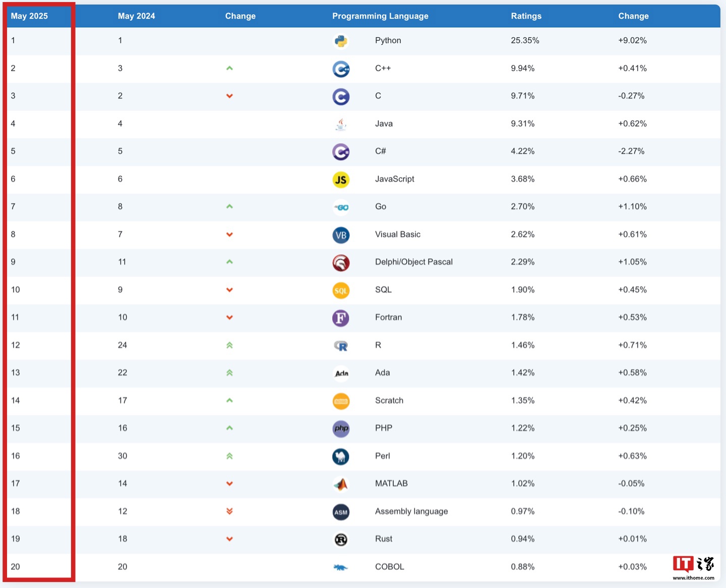Click the double up arrow in Perl row
Viewport: 726px width, 588px height.
pyautogui.click(x=229, y=456)
